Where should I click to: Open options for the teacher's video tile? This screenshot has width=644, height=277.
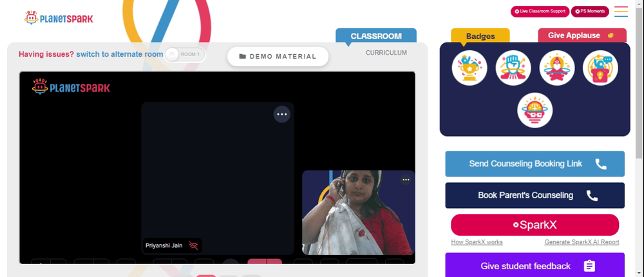tap(406, 180)
